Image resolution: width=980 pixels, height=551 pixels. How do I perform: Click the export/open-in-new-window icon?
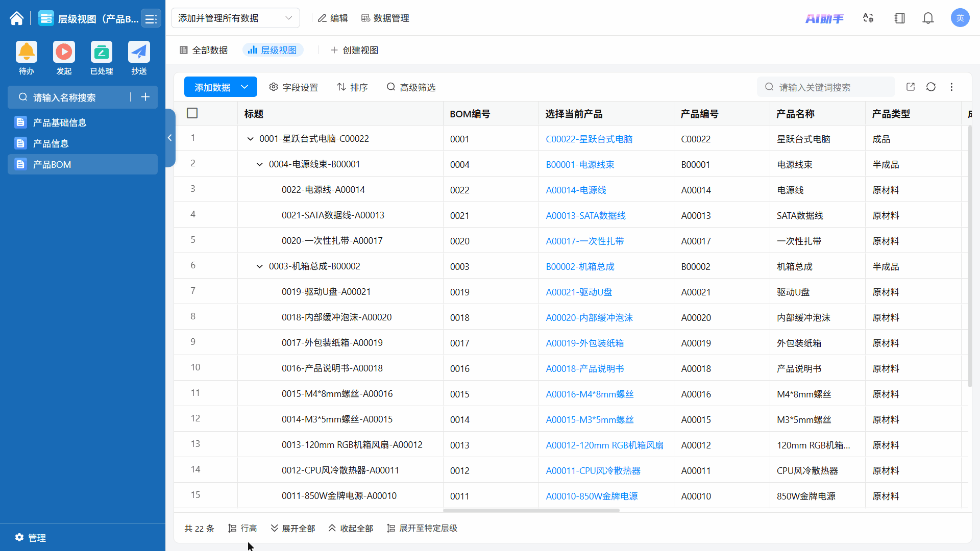click(x=911, y=87)
